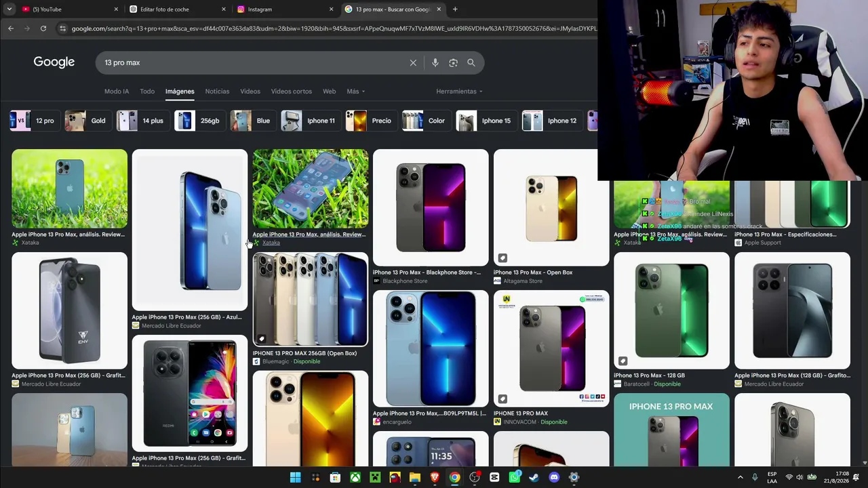Viewport: 868px width, 488px height.
Task: Open the Windows Start menu
Action: click(x=296, y=477)
